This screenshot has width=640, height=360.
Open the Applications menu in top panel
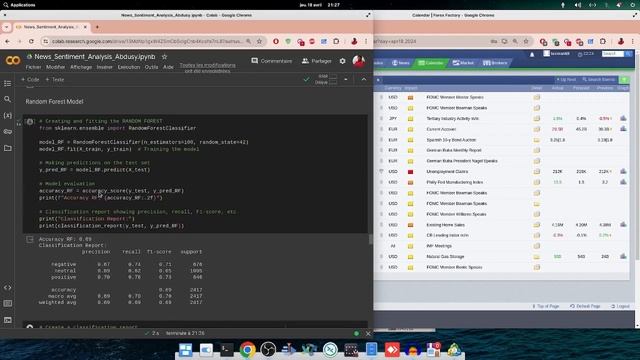[19, 5]
